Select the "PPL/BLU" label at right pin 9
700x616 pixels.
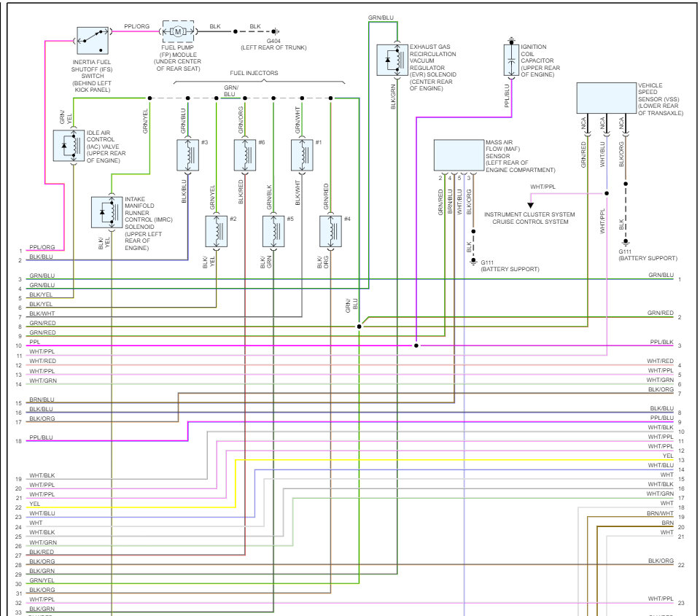tap(661, 418)
